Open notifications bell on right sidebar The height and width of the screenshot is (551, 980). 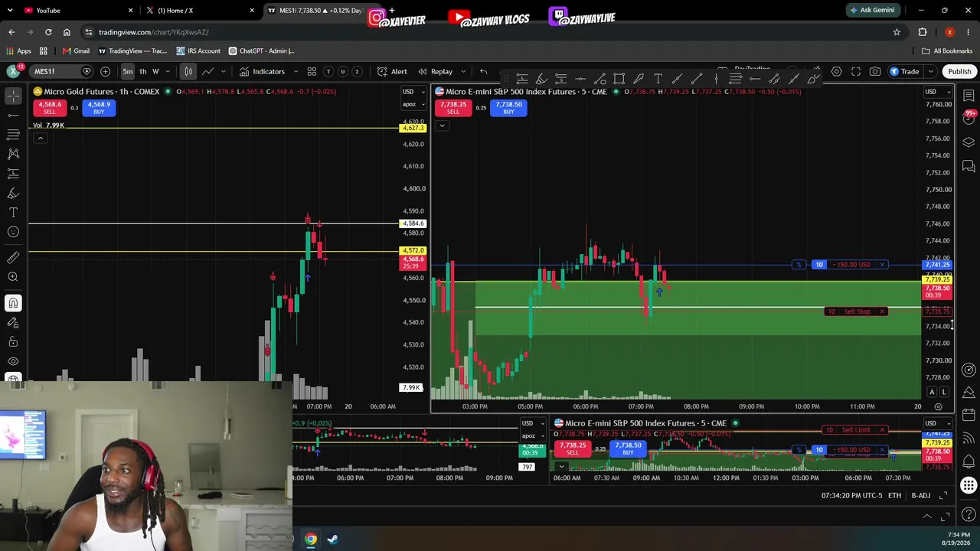(x=969, y=462)
